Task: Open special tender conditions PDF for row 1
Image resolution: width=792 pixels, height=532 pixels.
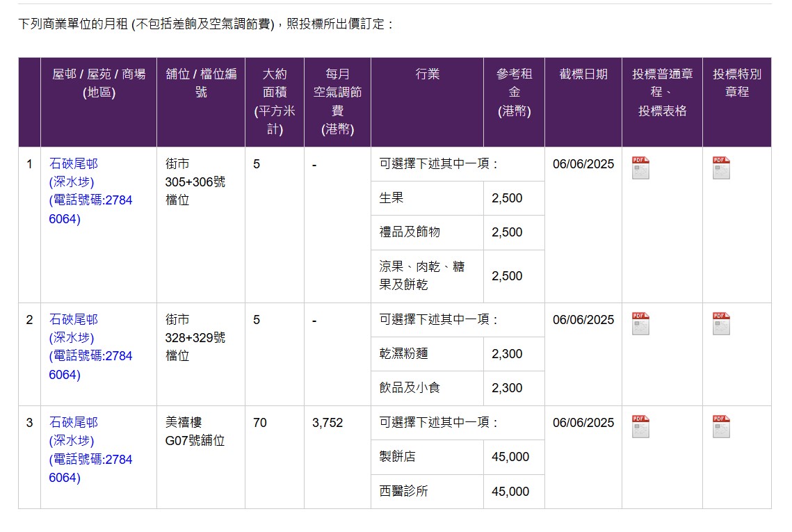Action: click(721, 168)
